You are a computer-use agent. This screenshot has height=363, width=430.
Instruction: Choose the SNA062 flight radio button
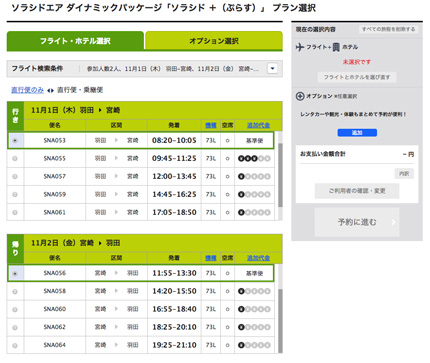pyautogui.click(x=15, y=328)
